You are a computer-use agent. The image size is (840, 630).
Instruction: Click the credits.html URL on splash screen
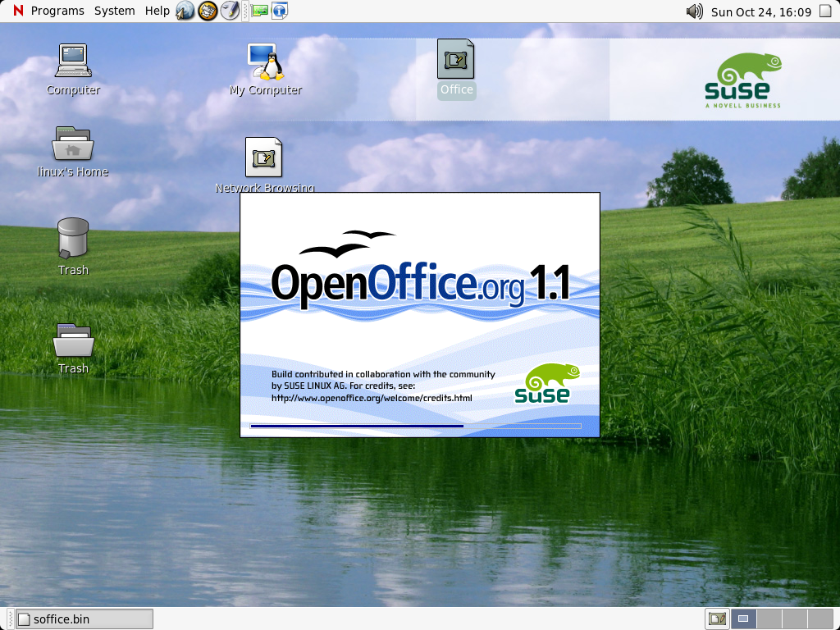tap(372, 398)
